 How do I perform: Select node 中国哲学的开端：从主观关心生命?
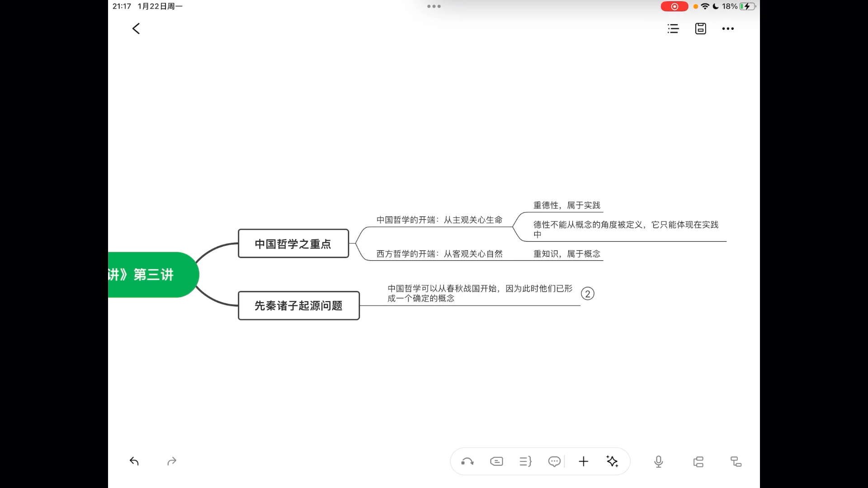(439, 220)
